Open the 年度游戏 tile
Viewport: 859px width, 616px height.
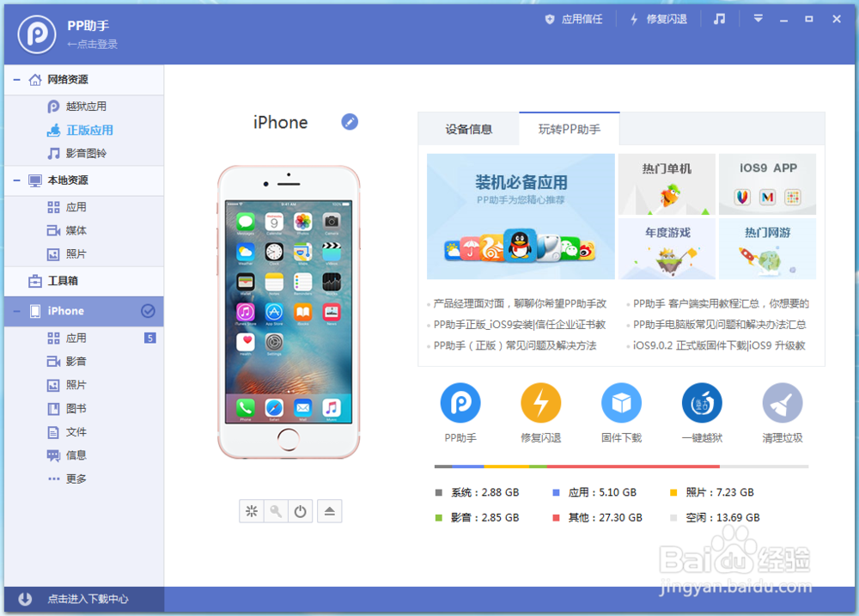(x=667, y=249)
